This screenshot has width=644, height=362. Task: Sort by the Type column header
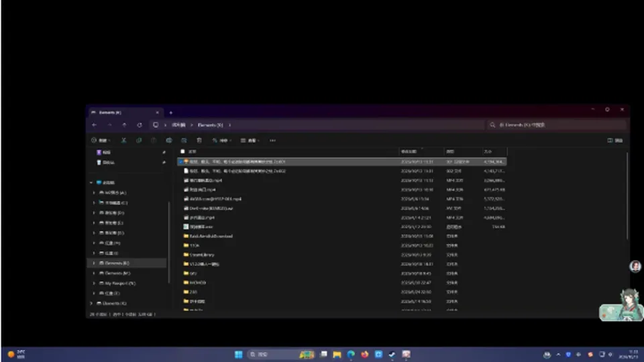coord(463,152)
